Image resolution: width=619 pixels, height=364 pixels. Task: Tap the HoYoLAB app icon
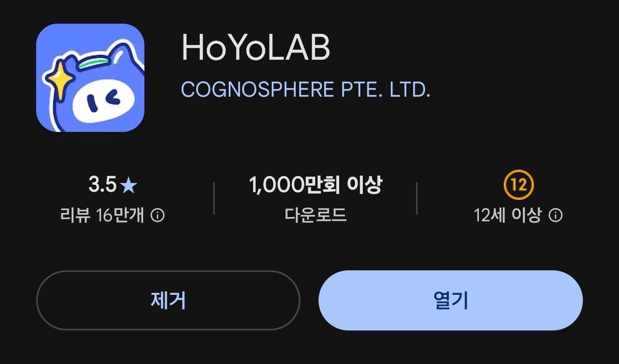(90, 78)
